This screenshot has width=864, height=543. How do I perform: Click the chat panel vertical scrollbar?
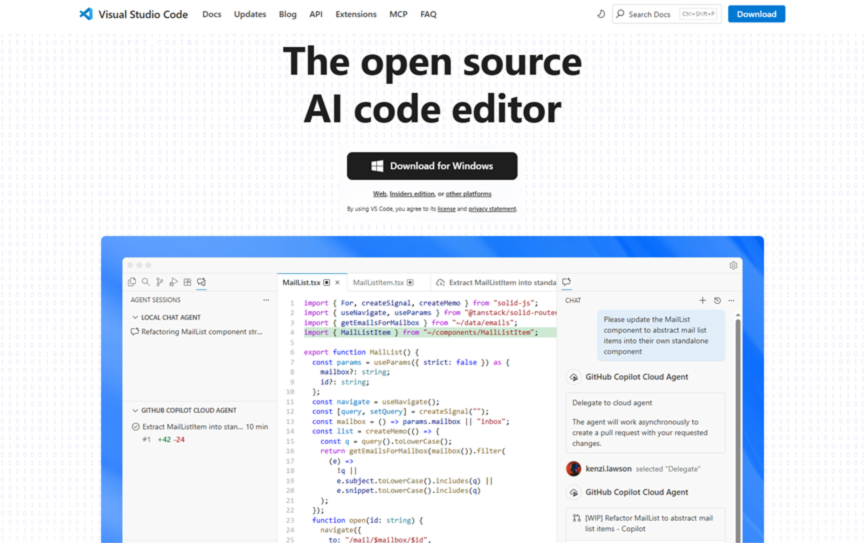point(738,430)
